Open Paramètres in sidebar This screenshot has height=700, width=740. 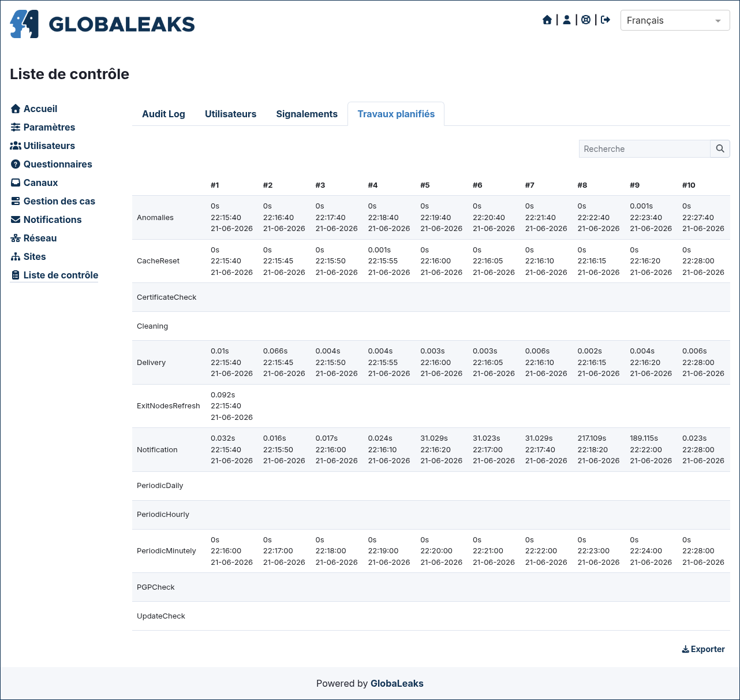point(49,127)
